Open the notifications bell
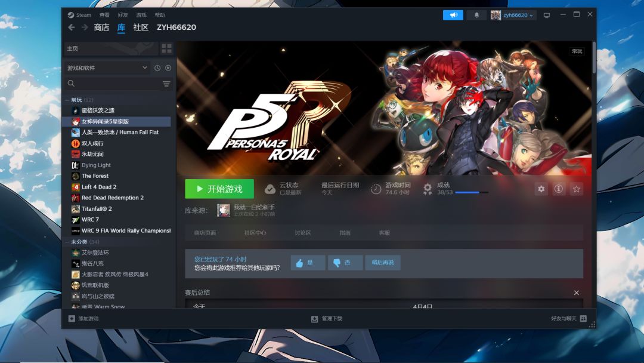644x363 pixels. click(x=476, y=15)
